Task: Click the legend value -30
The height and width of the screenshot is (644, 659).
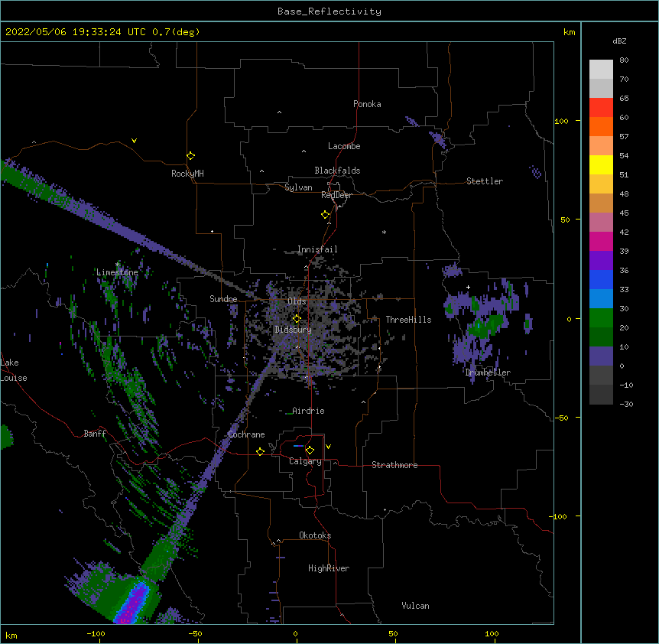Action: [x=626, y=404]
